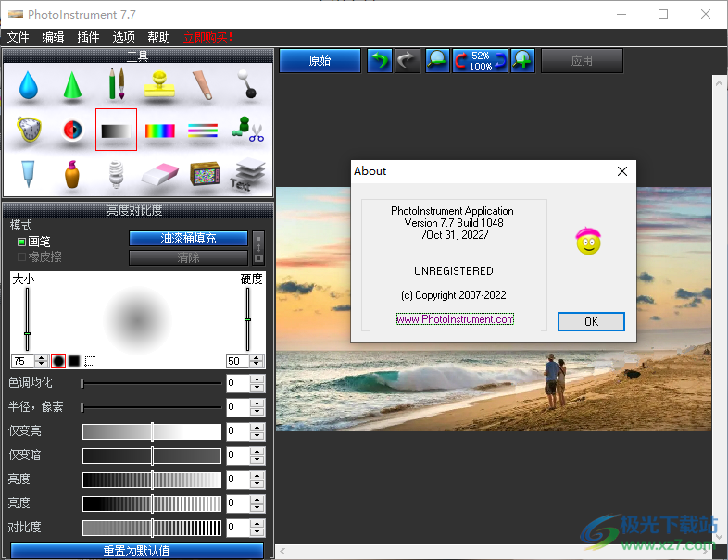The image size is (728, 560).
Task: Select the TV noise tool
Action: coord(205,174)
